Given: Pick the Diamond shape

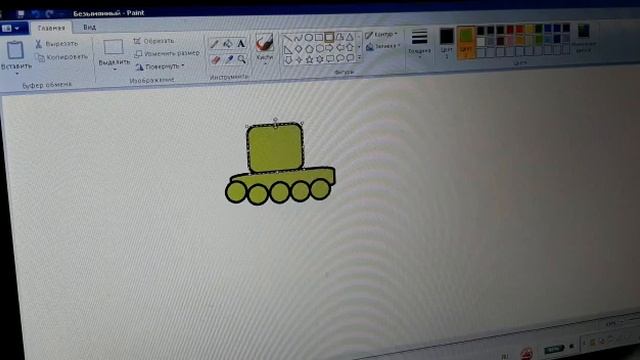Looking at the screenshot, I should click(x=299, y=49).
